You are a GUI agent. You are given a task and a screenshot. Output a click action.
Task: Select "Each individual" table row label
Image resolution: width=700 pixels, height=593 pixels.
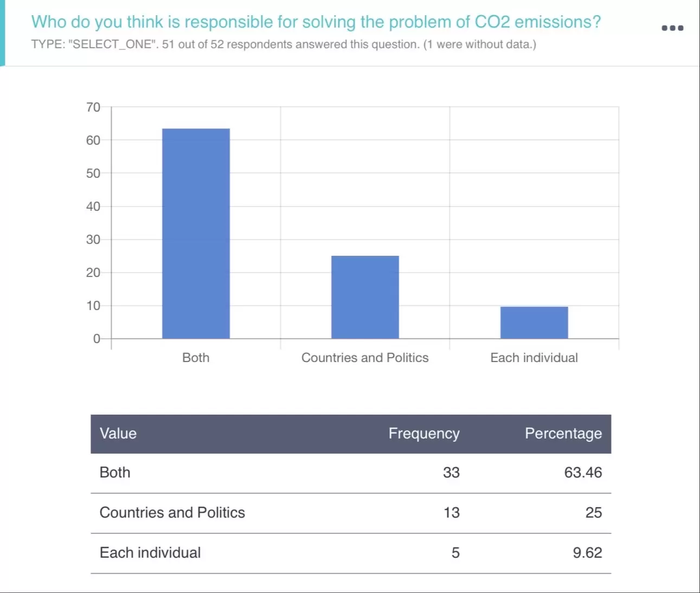[150, 553]
